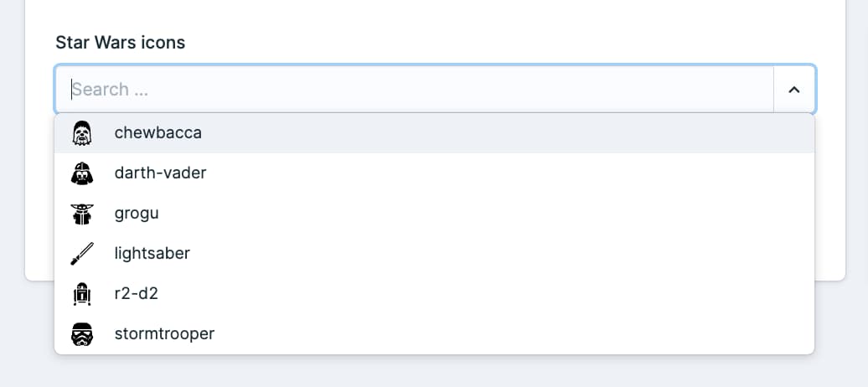Click the lightsaber icon

[x=82, y=254]
